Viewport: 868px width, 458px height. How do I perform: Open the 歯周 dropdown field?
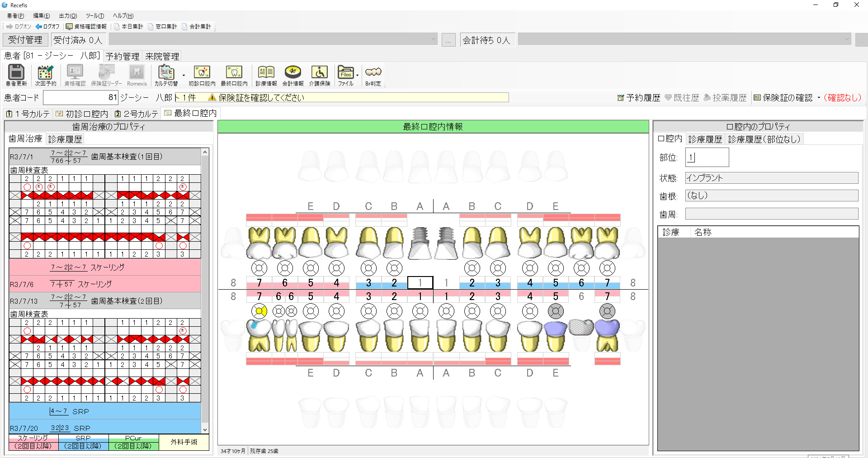(772, 214)
